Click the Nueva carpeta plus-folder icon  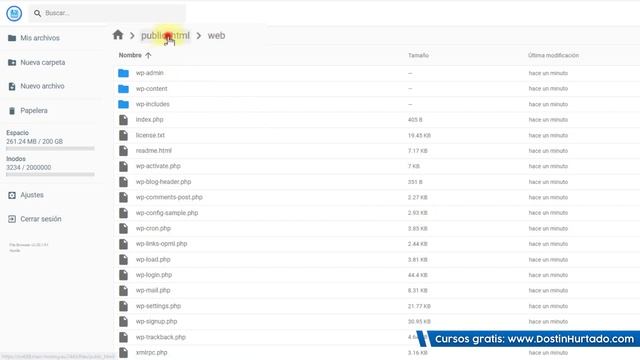tap(12, 62)
